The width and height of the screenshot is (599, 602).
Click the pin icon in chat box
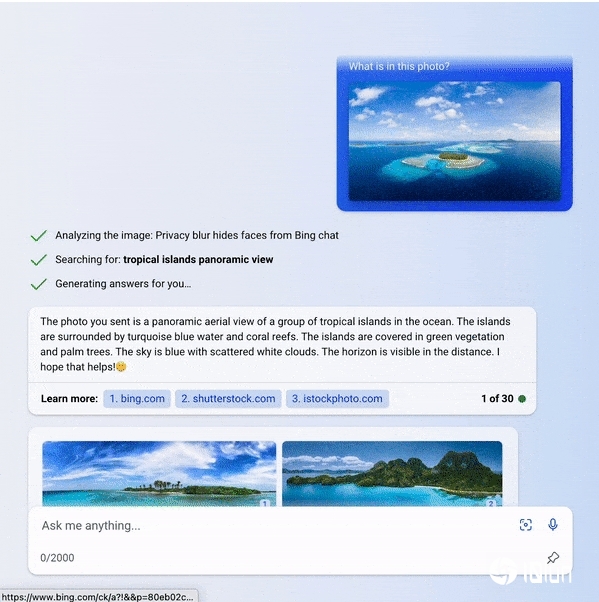pos(553,557)
